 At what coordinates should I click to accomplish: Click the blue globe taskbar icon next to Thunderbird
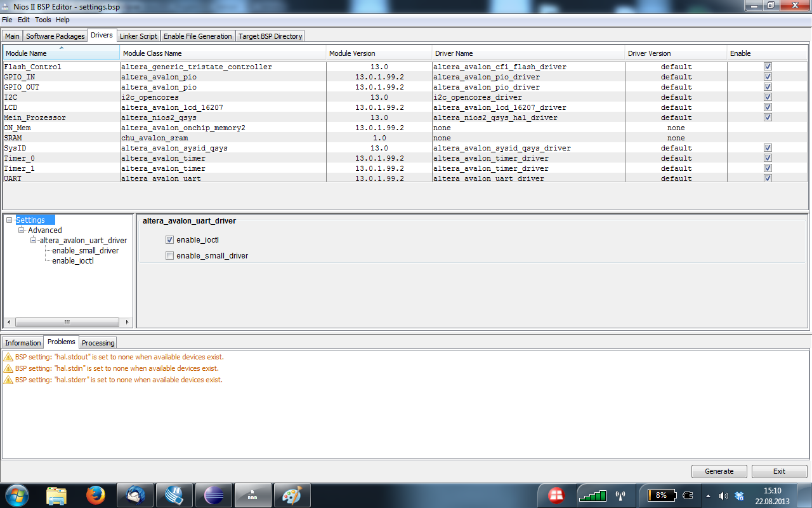[174, 495]
